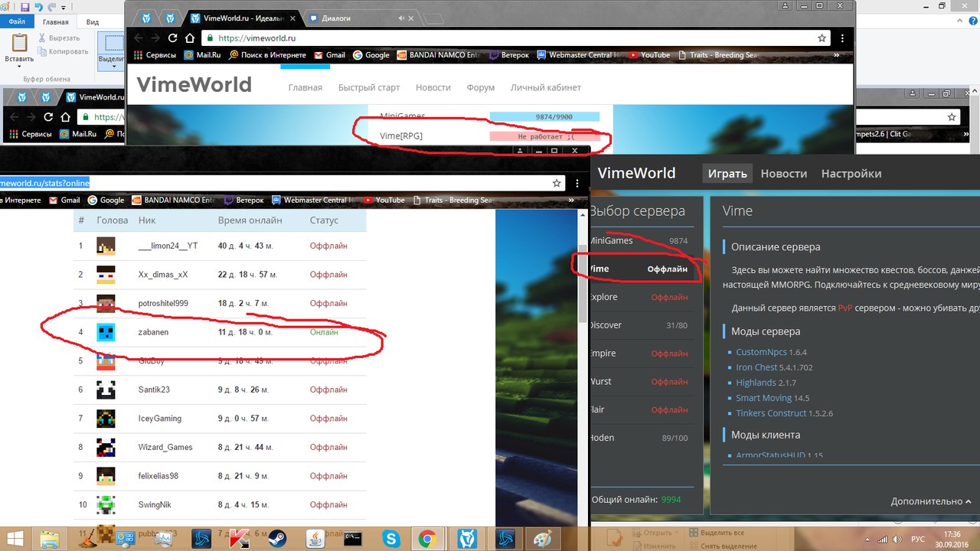Open the YouTube bookmark in stats browser

click(x=383, y=200)
